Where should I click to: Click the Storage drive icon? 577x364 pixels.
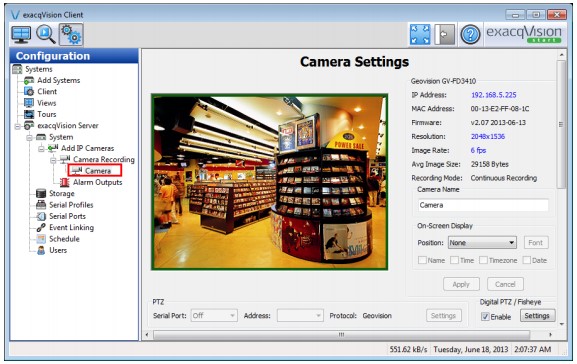(41, 193)
